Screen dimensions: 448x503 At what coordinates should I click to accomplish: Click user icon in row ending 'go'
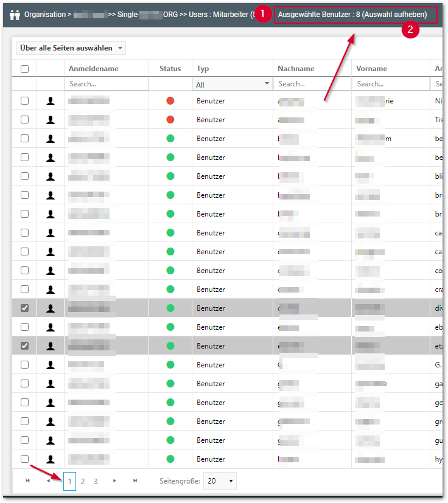51,403
